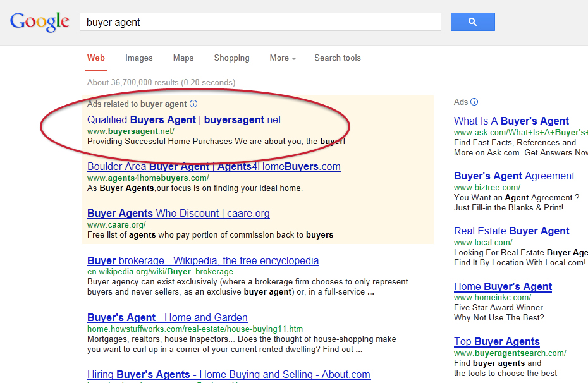The height and width of the screenshot is (383, 588).
Task: Open 'Buyer's Agent - Home and Garden' result
Action: pyautogui.click(x=167, y=318)
